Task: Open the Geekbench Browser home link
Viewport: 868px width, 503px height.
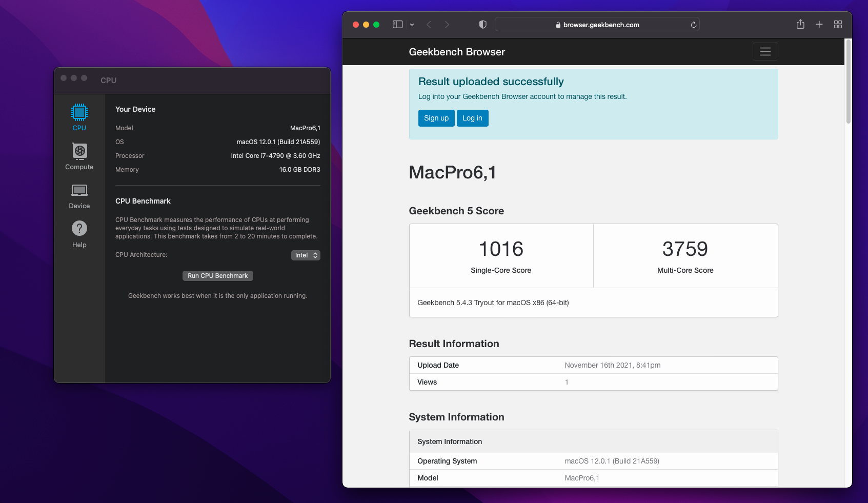Action: click(457, 52)
